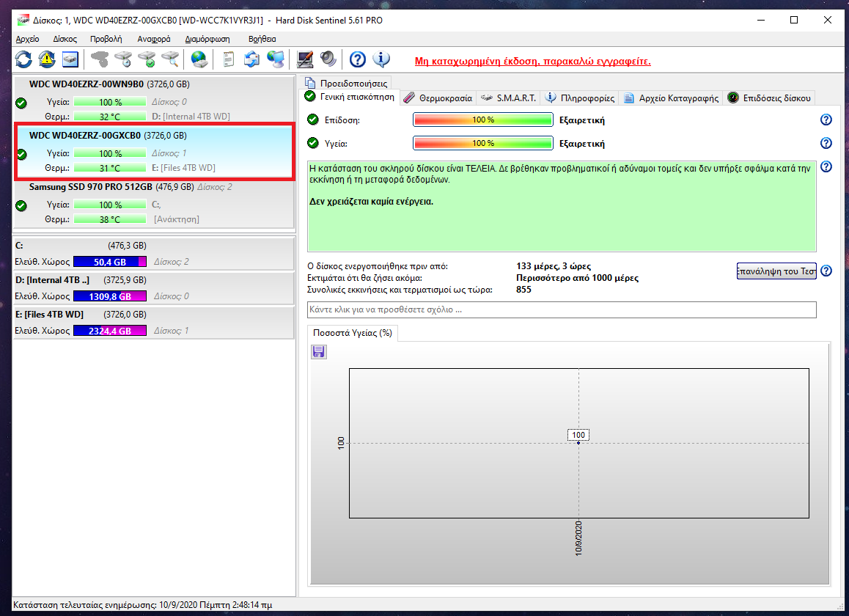849x616 pixels.
Task: Save the health chart using floppy icon
Action: pyautogui.click(x=319, y=352)
